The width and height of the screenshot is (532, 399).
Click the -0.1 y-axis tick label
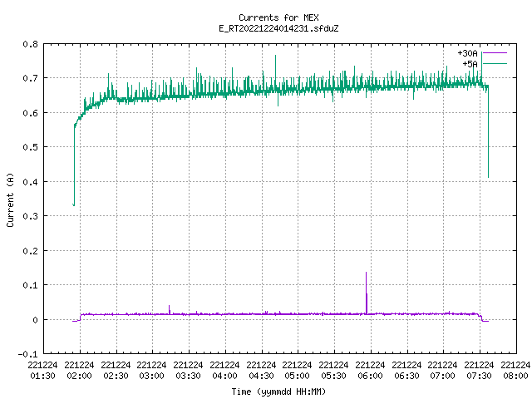[x=27, y=354]
